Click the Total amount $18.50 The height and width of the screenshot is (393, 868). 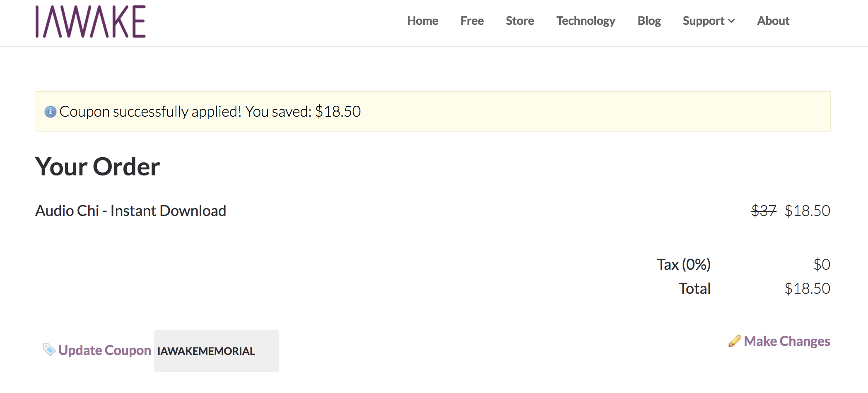point(807,289)
